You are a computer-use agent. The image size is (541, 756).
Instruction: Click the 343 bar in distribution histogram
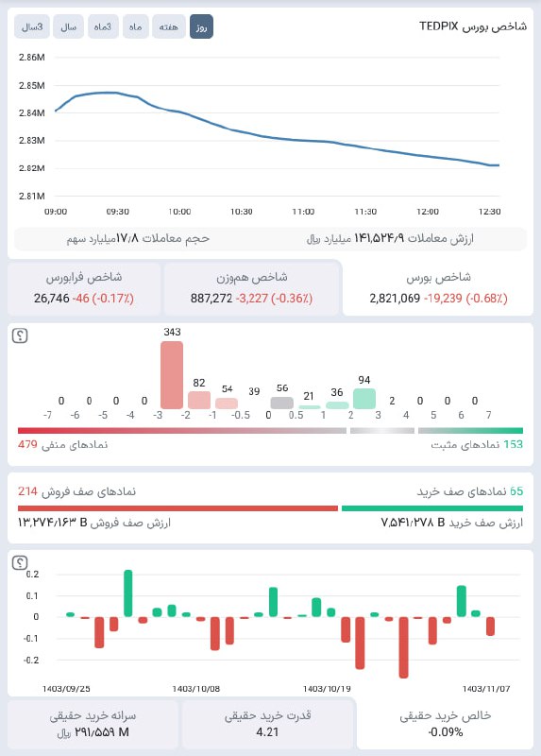(x=172, y=375)
